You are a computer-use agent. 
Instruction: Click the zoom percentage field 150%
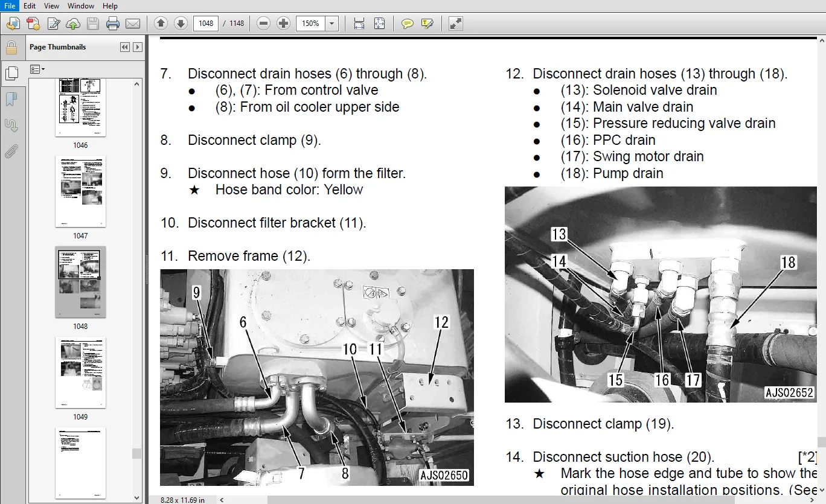pyautogui.click(x=311, y=24)
